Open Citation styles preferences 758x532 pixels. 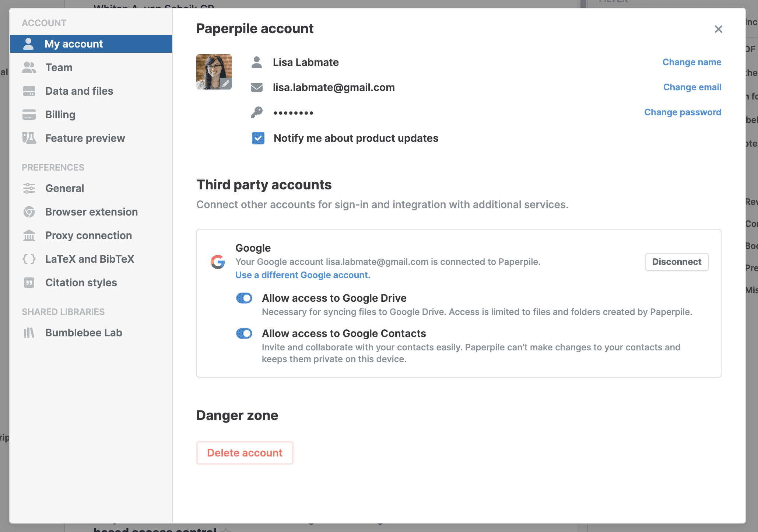[x=91, y=283]
